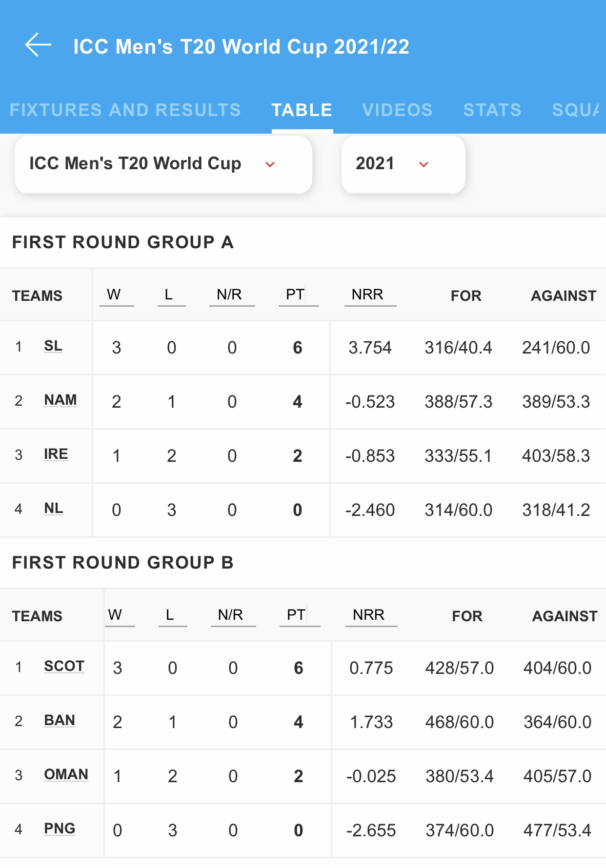606x868 pixels.
Task: Click the red chevron next to 2021
Action: [424, 165]
